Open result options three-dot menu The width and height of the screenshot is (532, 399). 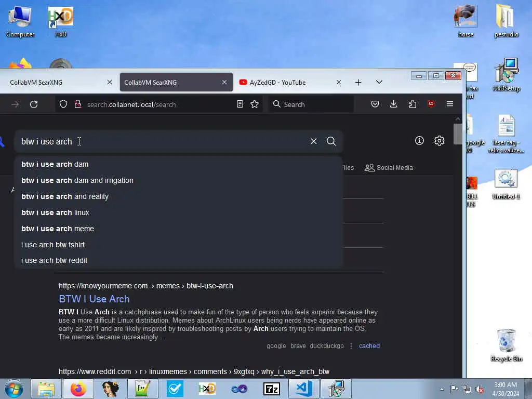pyautogui.click(x=351, y=345)
